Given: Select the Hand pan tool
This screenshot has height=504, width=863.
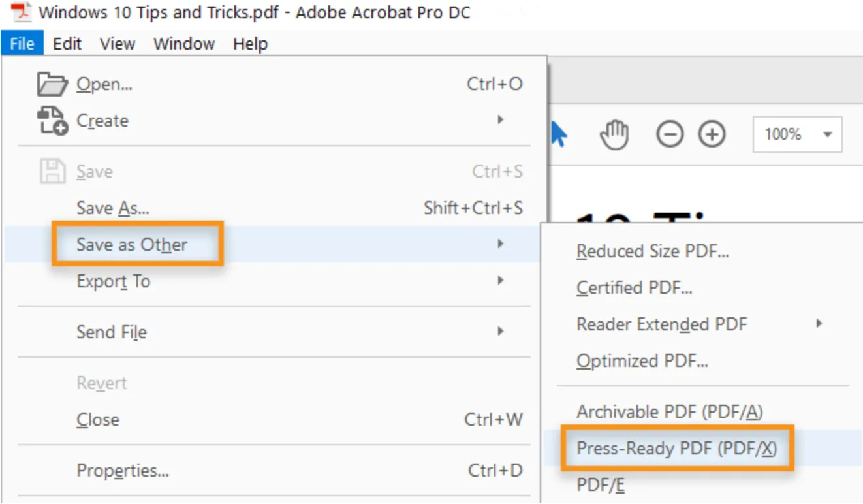Looking at the screenshot, I should [614, 134].
